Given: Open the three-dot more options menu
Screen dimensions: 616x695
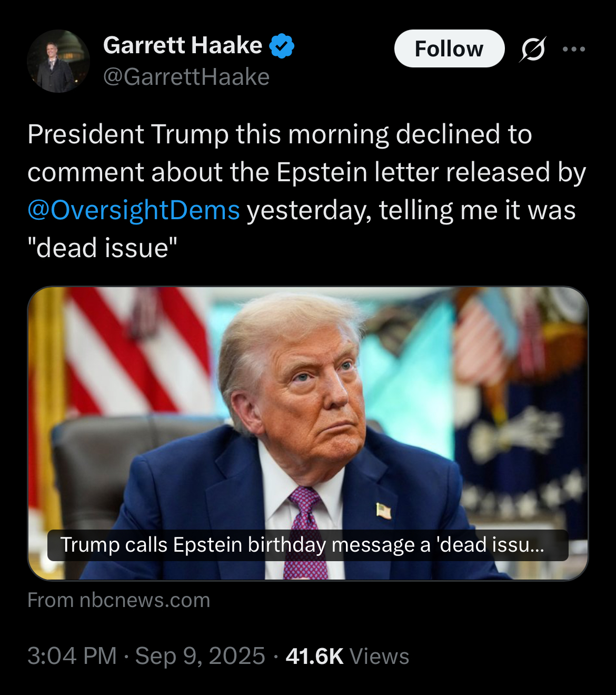Looking at the screenshot, I should coord(574,49).
